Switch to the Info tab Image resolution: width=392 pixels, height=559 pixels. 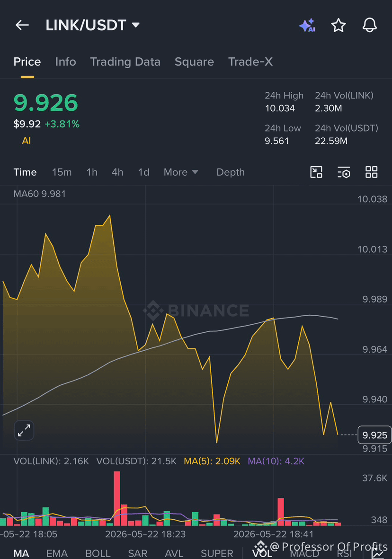(x=66, y=62)
